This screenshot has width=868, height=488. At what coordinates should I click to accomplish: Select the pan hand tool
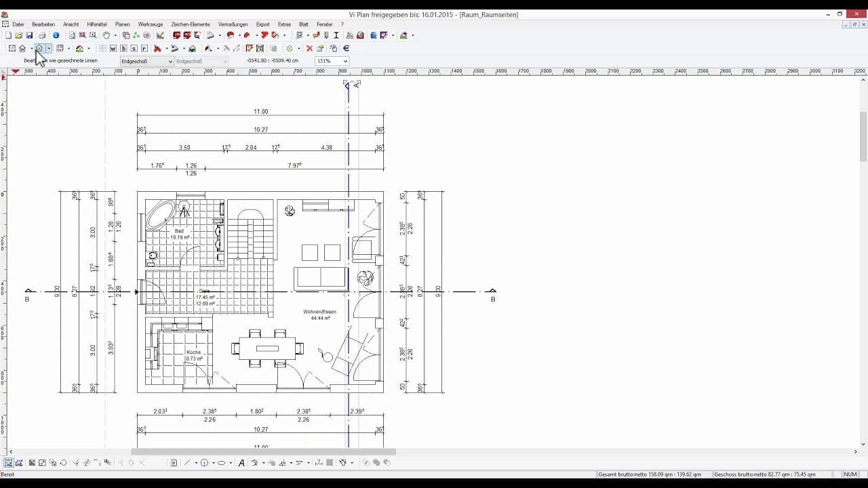tap(106, 35)
